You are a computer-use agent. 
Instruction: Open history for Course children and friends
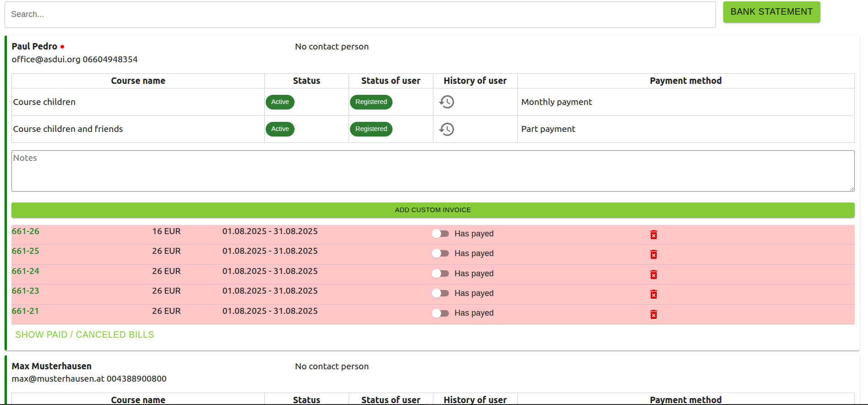click(x=447, y=129)
